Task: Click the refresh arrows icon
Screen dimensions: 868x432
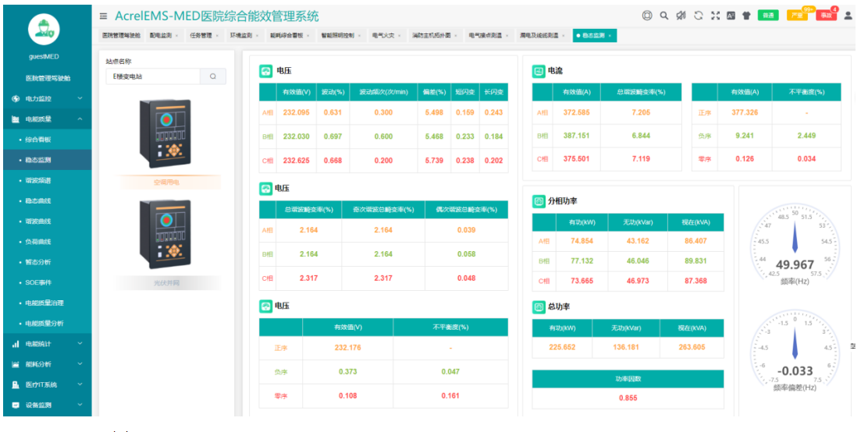Action: [698, 16]
